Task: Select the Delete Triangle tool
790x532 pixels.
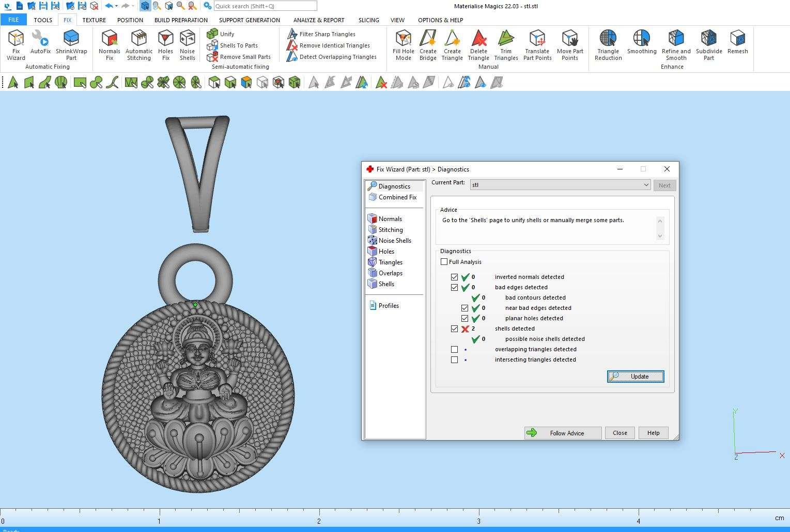Action: [478, 45]
